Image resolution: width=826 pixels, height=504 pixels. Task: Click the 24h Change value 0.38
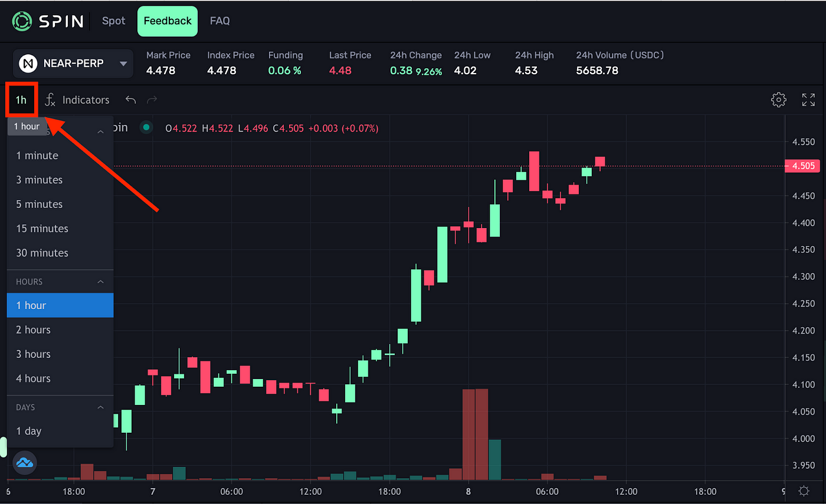[x=401, y=70]
